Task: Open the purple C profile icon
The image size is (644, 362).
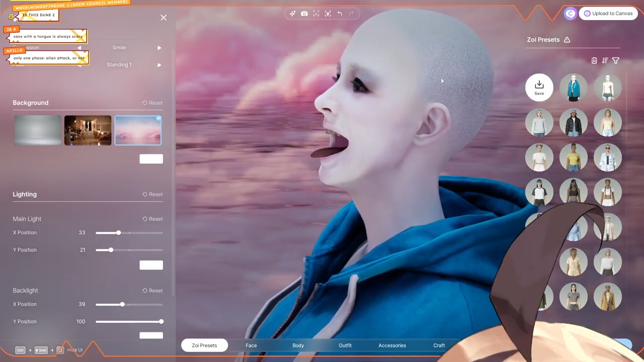Action: [570, 14]
